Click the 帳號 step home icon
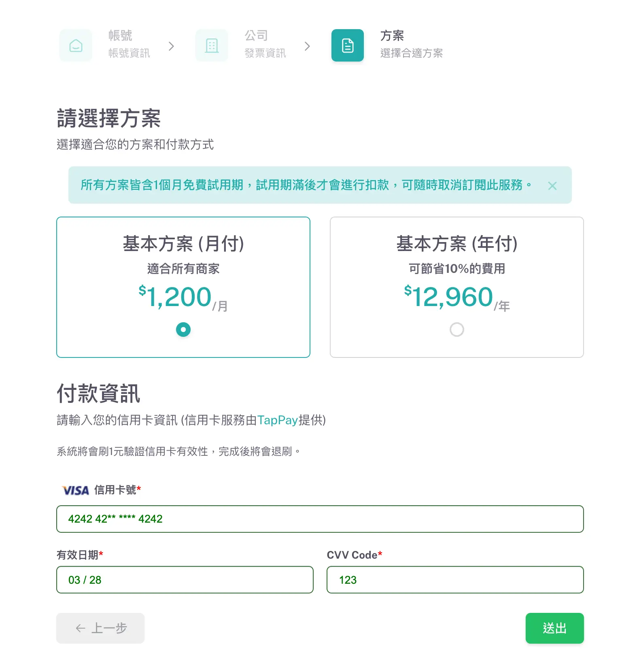This screenshot has height=672, width=620. tap(76, 45)
